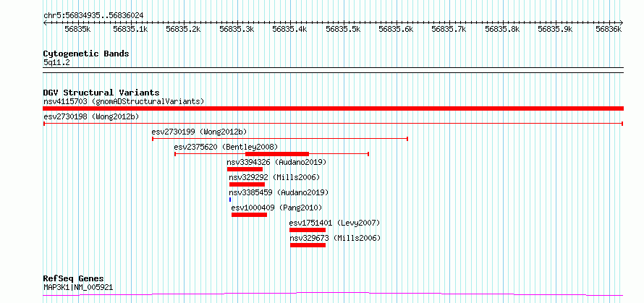Screen dimensions: 644x303
Task: Click the small blue nsv3385459 marker
Action: [230, 200]
